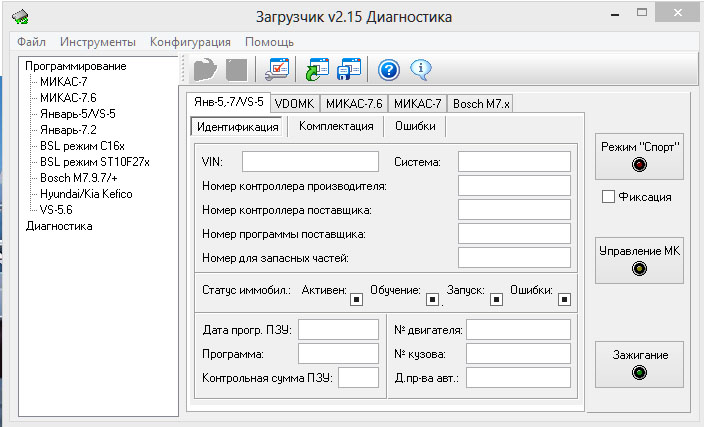Click the info speech bubble icon
The height and width of the screenshot is (427, 704).
(x=421, y=70)
